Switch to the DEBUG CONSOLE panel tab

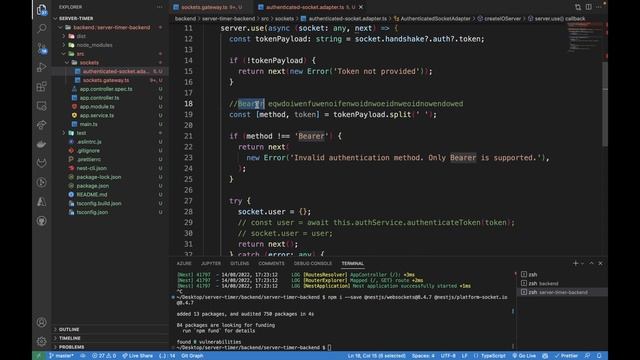click(x=313, y=264)
